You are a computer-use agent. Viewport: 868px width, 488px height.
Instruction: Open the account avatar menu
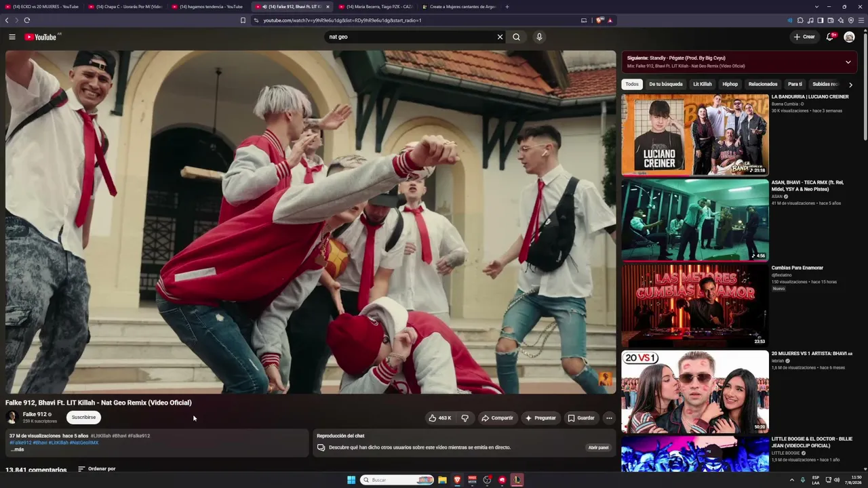849,37
